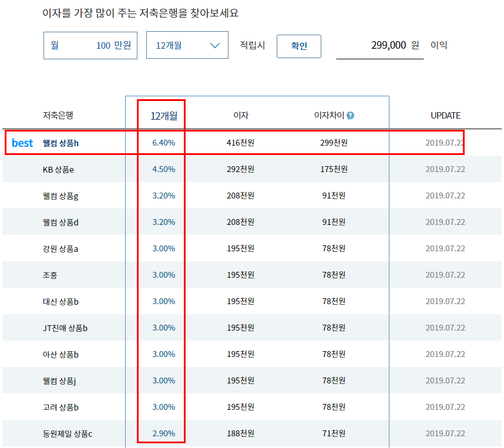Click the 292천원 interest value
Viewport: 504px width, 448px height.
[240, 169]
